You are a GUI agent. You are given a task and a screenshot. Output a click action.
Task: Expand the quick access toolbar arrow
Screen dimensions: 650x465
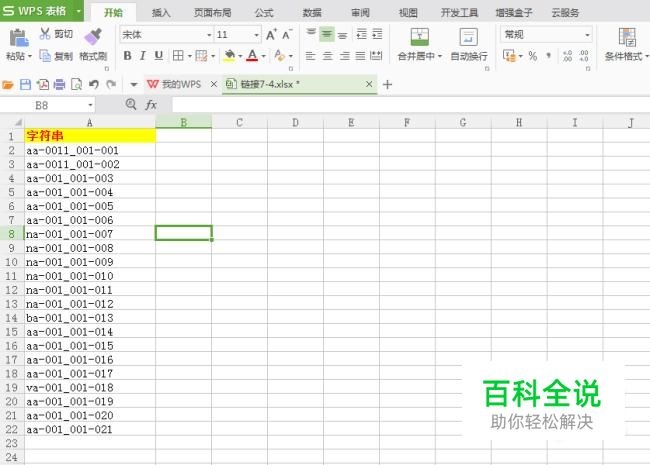133,85
